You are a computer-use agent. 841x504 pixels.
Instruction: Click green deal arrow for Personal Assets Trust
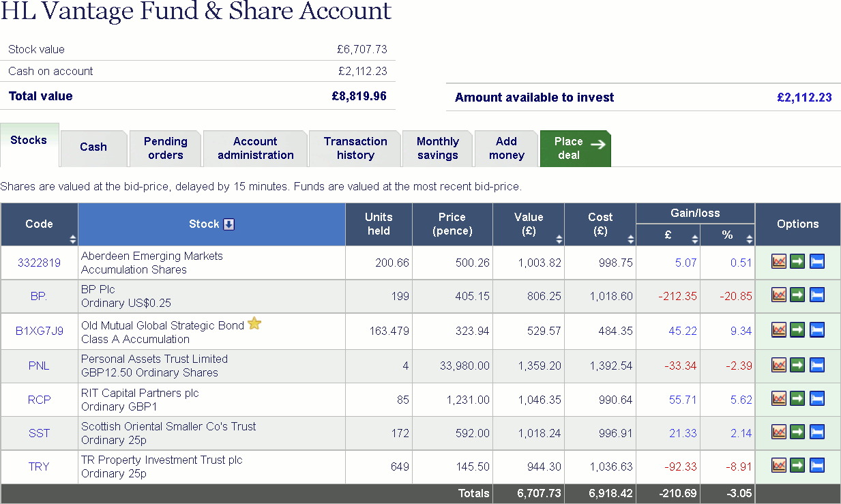[x=797, y=365]
